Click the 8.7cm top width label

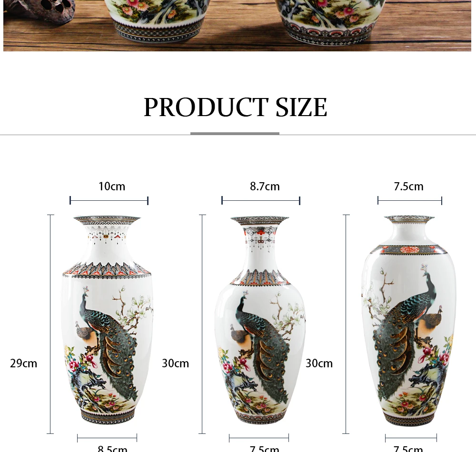click(265, 186)
